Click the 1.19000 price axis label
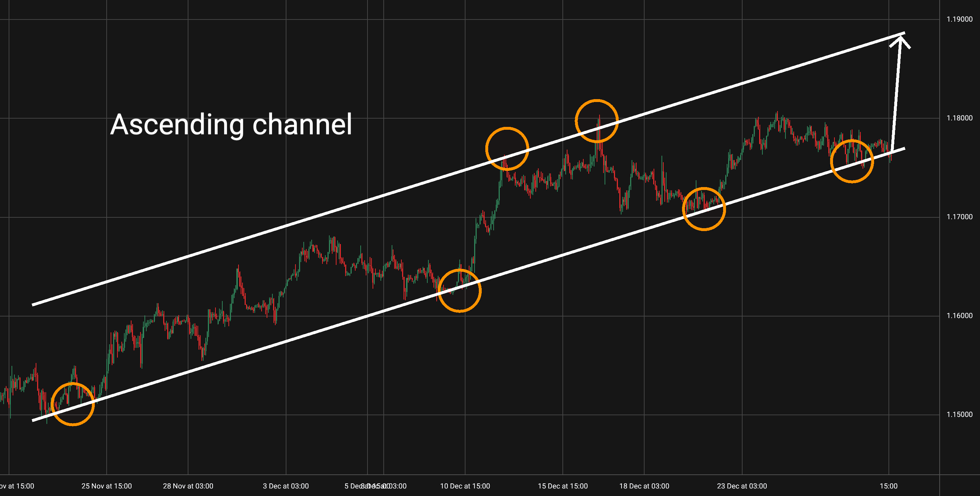 (959, 19)
